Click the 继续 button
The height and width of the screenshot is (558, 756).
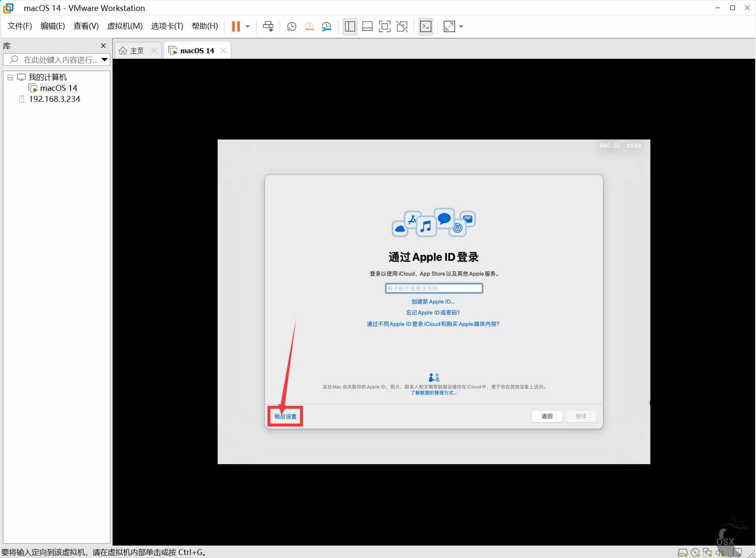click(581, 416)
